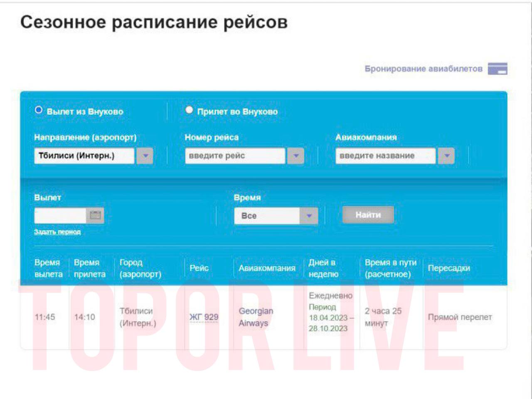This screenshot has height=399, width=532.
Task: Click the 'Направление (аэропорт)' label
Action: click(85, 137)
